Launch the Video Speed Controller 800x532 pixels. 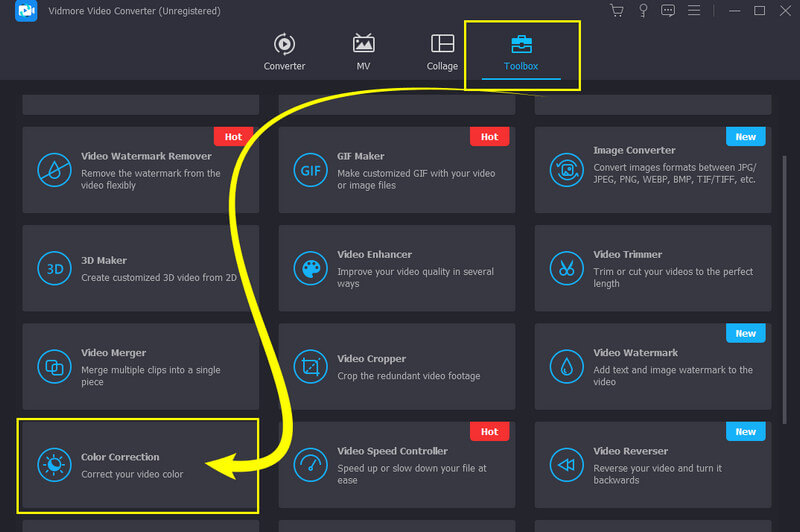click(x=397, y=464)
